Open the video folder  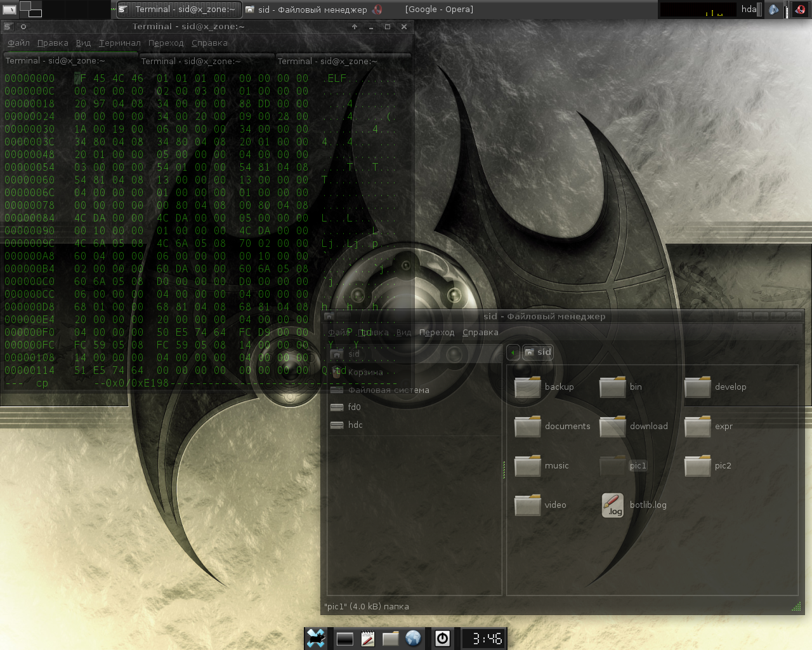click(540, 505)
